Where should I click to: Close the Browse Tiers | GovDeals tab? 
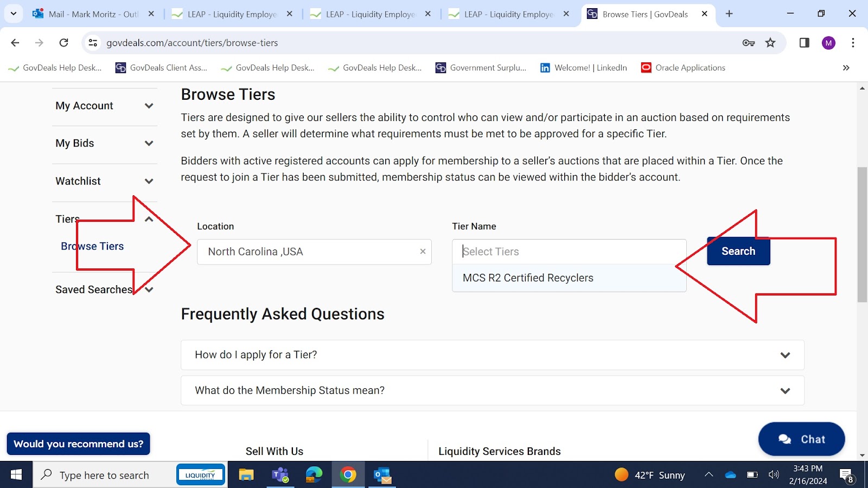[704, 14]
